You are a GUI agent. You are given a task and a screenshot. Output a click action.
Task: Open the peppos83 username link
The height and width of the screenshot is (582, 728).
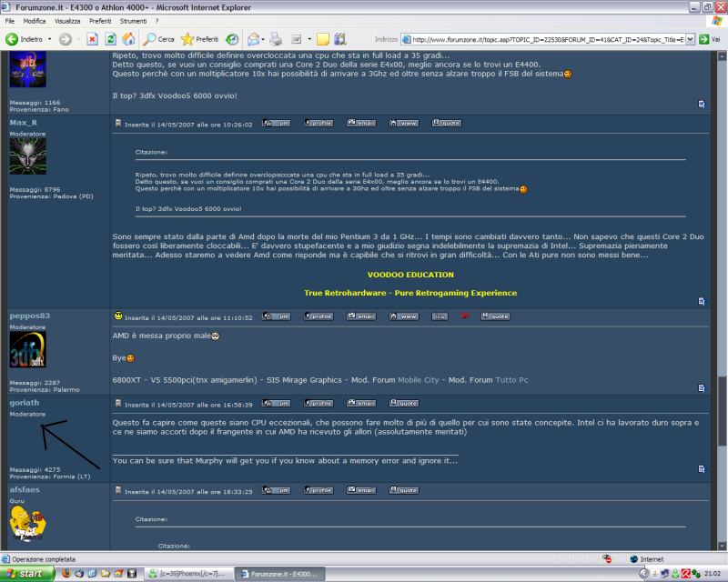point(30,316)
